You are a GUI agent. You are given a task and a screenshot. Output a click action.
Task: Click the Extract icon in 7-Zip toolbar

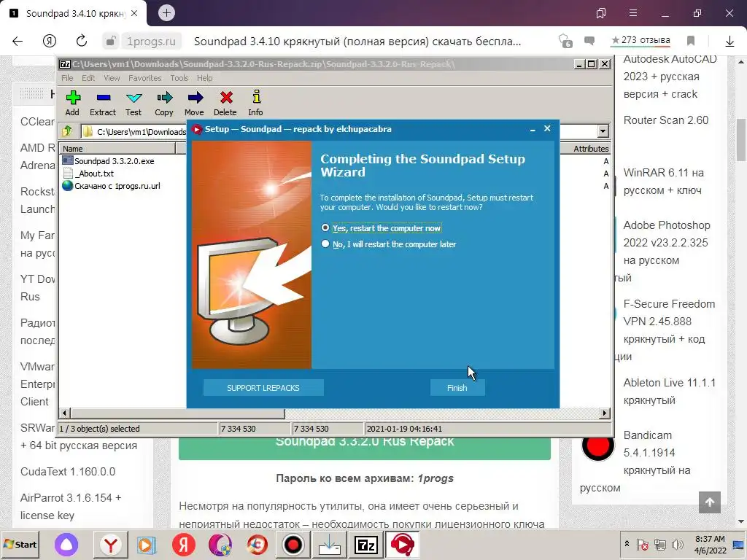pyautogui.click(x=103, y=104)
